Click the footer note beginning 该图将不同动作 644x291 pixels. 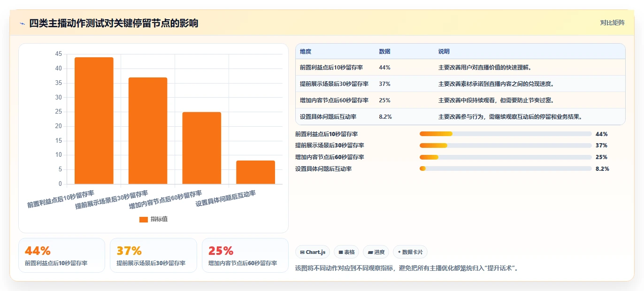pyautogui.click(x=406, y=268)
